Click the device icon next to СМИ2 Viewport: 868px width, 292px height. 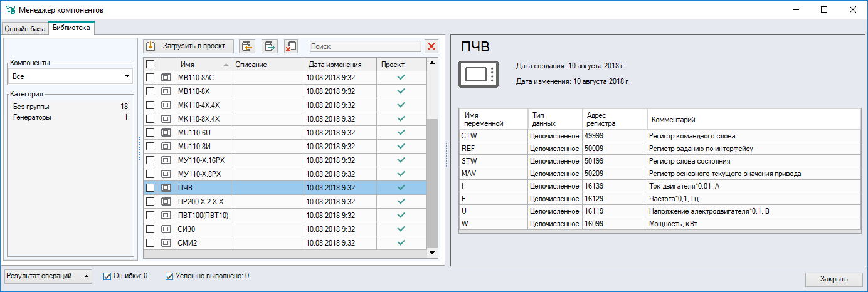coord(166,242)
